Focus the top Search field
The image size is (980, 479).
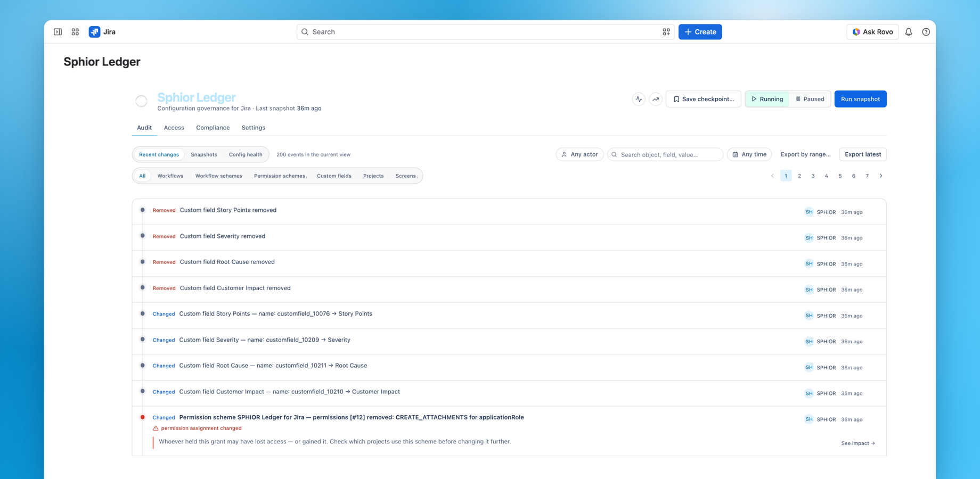[x=485, y=32]
